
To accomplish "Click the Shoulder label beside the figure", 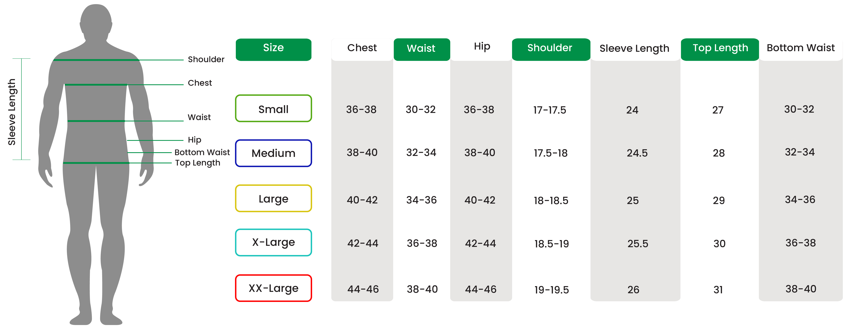I will [x=206, y=59].
